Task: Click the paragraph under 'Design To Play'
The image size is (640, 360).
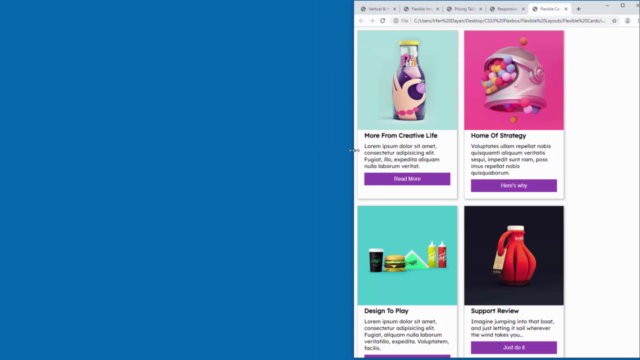Action: pos(406,335)
